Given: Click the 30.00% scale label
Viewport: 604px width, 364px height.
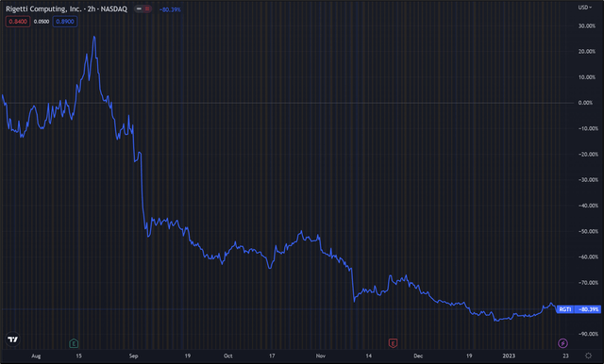Looking at the screenshot, I should [587, 25].
